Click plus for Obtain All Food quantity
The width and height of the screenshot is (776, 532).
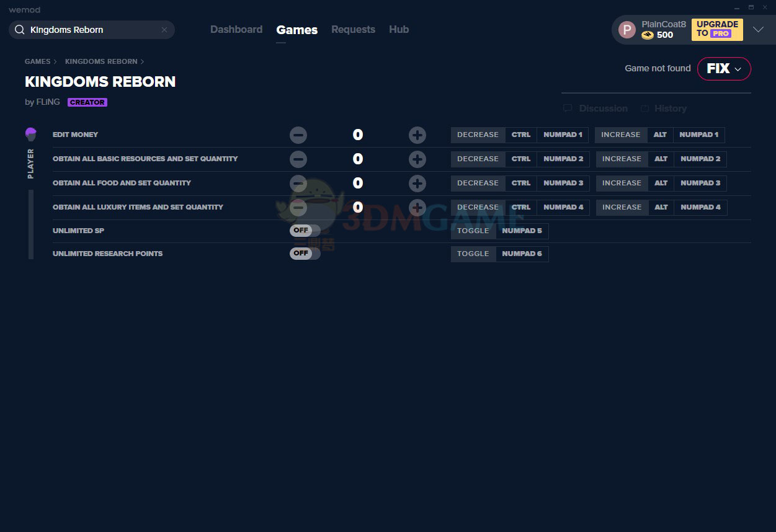pyautogui.click(x=417, y=183)
